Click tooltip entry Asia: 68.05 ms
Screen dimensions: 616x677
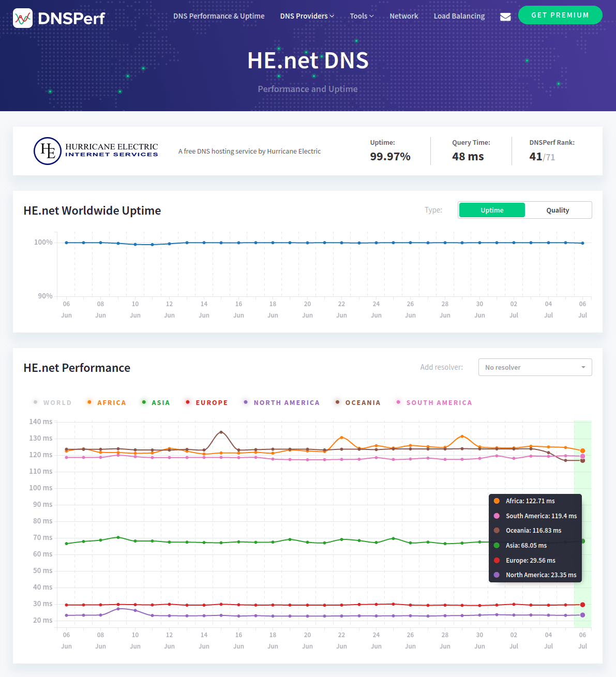[525, 545]
